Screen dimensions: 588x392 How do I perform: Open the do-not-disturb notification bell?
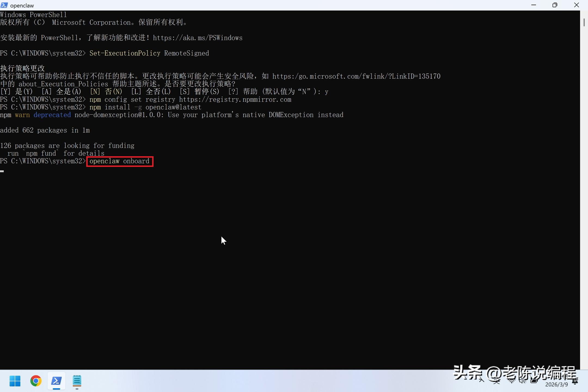pos(575,381)
